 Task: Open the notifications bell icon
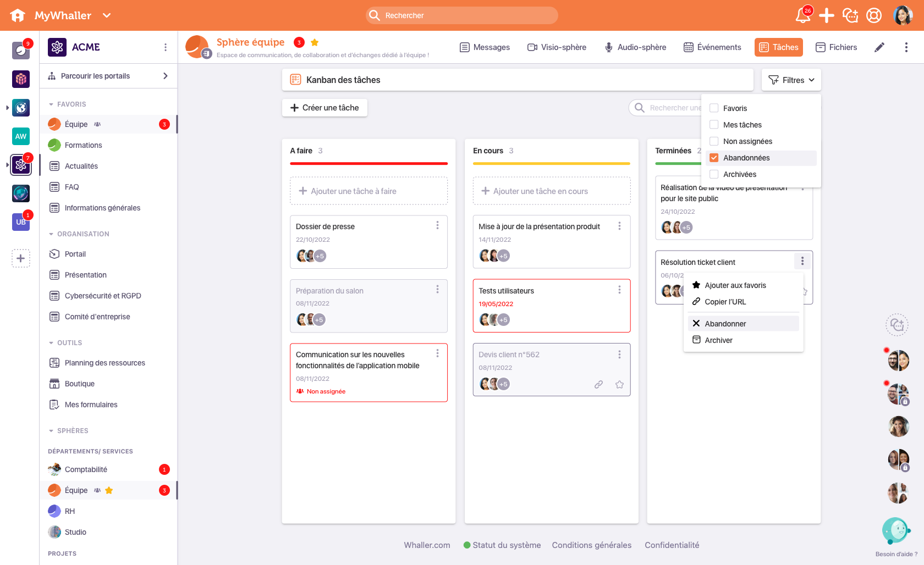point(803,15)
